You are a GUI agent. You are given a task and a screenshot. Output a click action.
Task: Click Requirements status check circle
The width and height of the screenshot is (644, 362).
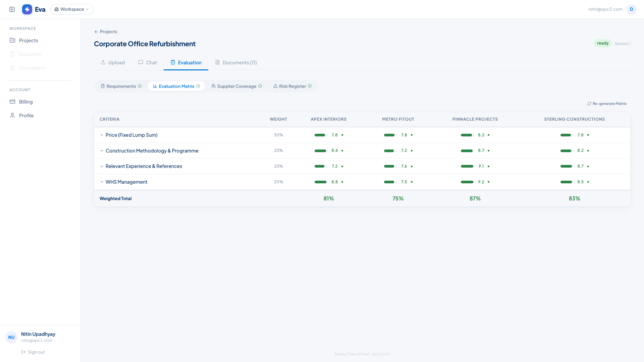click(140, 86)
